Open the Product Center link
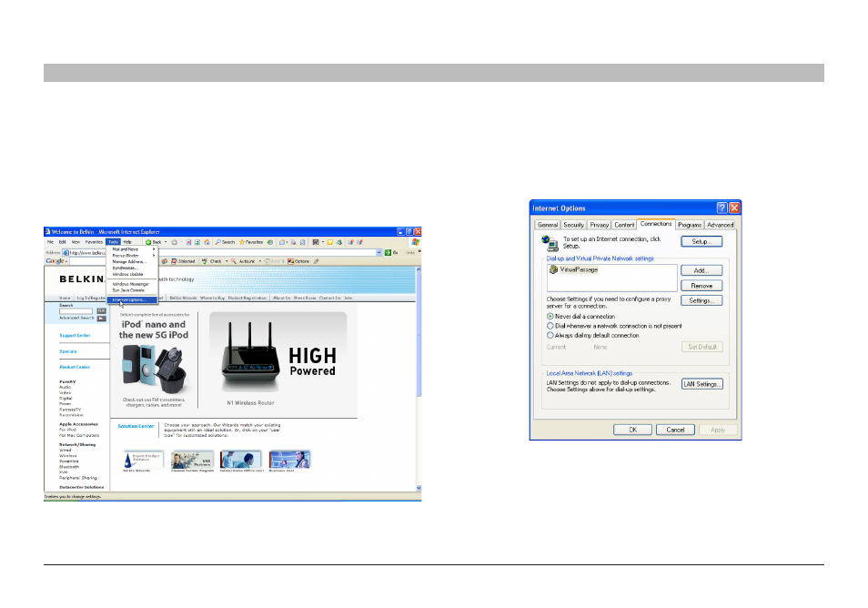 point(75,367)
